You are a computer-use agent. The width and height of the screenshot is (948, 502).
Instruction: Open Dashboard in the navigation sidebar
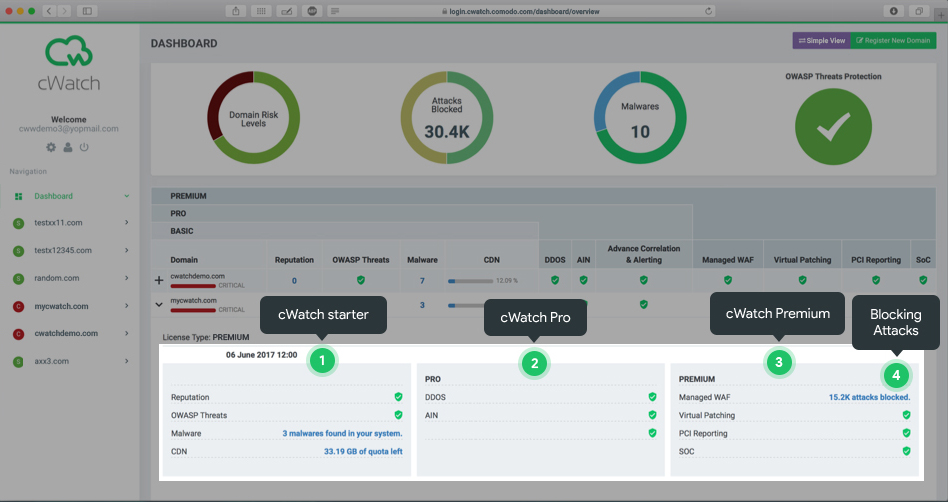coord(53,196)
